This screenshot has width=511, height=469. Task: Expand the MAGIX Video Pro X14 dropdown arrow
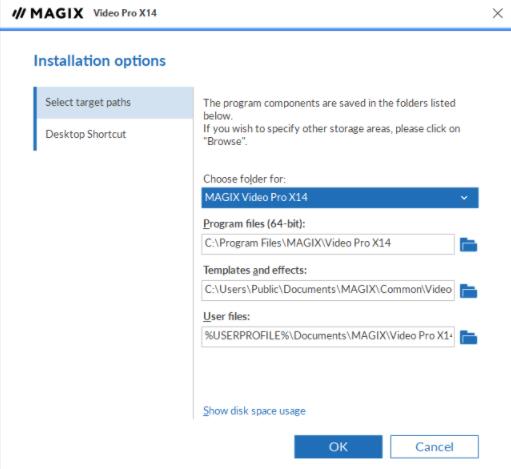click(x=464, y=198)
